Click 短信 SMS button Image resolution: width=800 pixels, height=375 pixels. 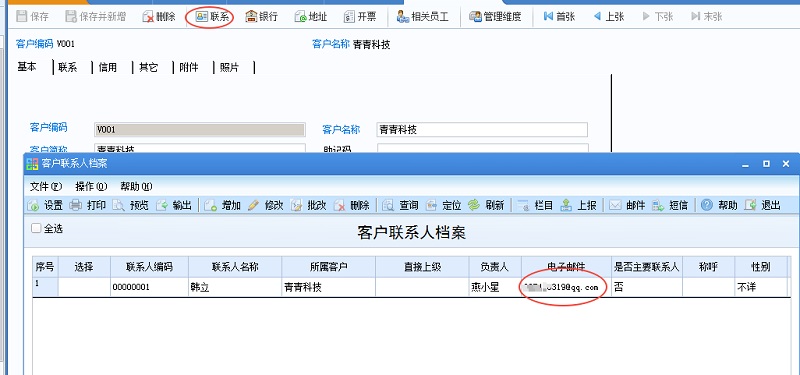[670, 205]
